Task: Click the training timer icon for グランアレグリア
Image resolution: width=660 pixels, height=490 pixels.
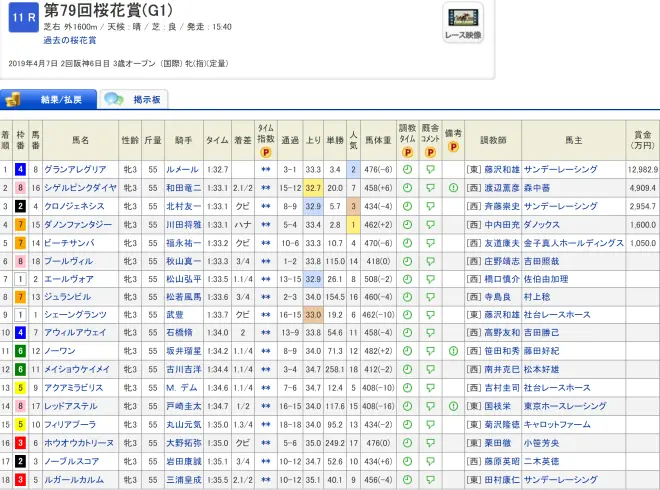Action: point(406,170)
